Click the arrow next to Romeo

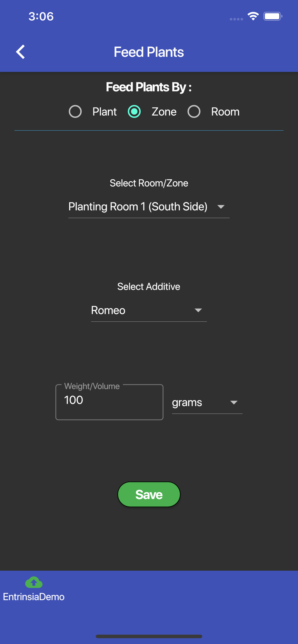point(198,310)
